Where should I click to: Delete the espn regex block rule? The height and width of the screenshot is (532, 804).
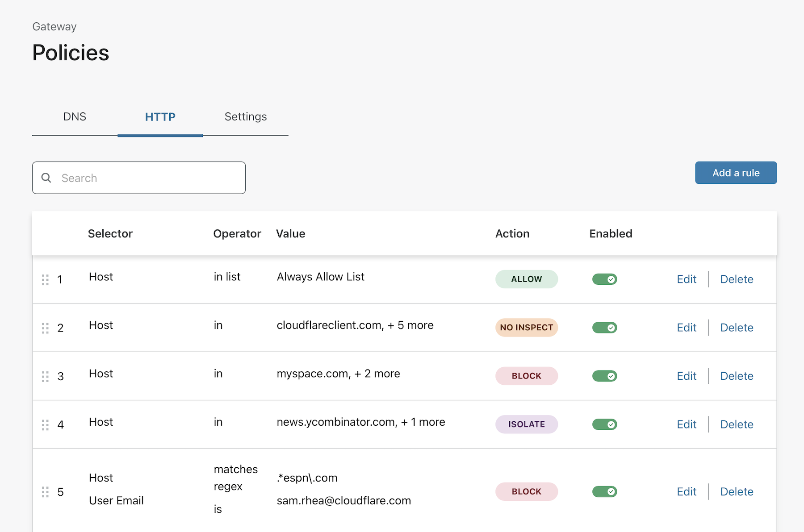[x=737, y=492]
